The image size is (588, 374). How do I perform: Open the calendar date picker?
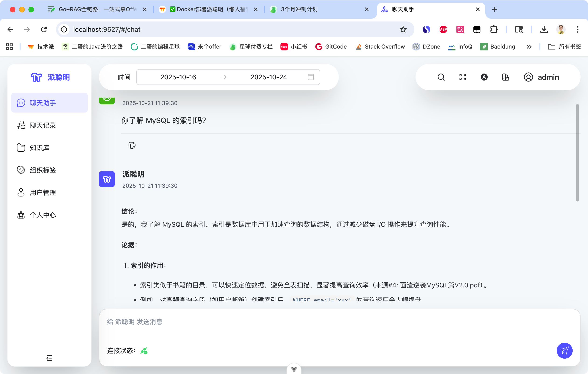(x=310, y=77)
